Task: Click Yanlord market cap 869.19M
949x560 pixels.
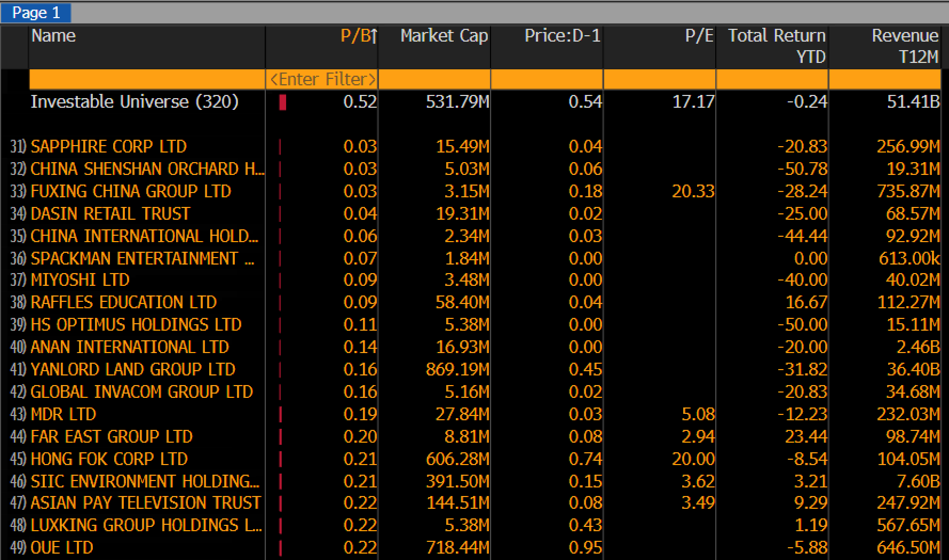Action: [457, 369]
